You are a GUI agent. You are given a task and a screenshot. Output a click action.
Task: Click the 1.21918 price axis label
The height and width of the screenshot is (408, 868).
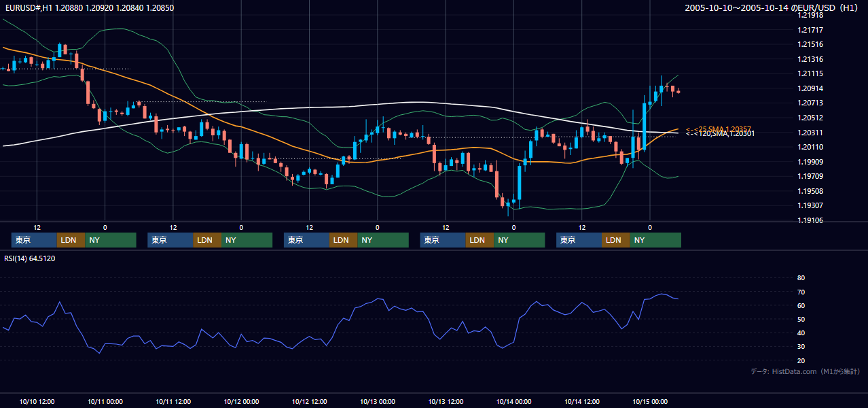coord(811,15)
